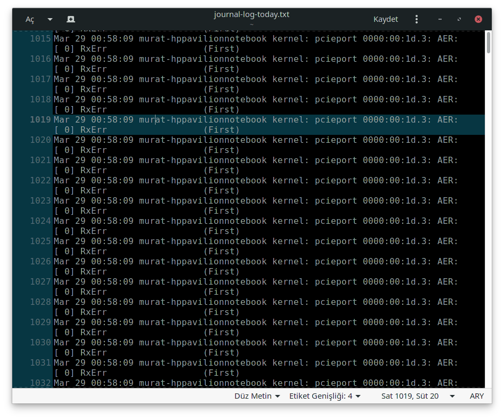Click '0000:00:1d.3:' on line 1018
Screen dimensions: 504x420
click(x=397, y=99)
